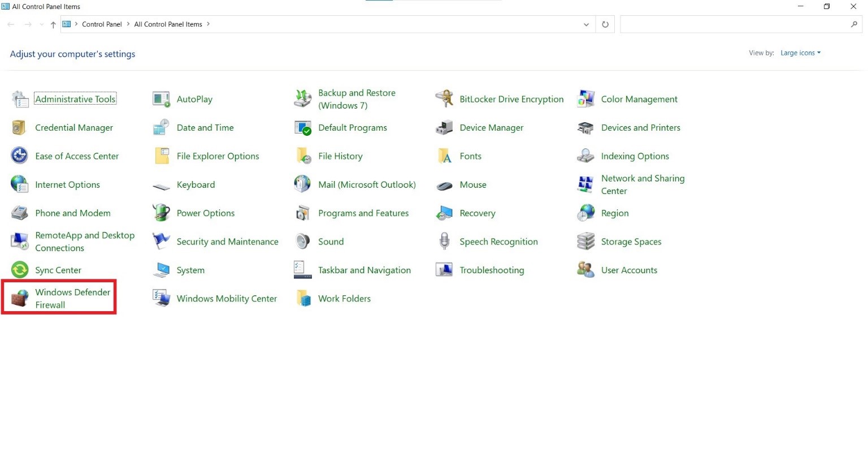The image size is (868, 465).
Task: Click the Sound link text
Action: pyautogui.click(x=331, y=242)
